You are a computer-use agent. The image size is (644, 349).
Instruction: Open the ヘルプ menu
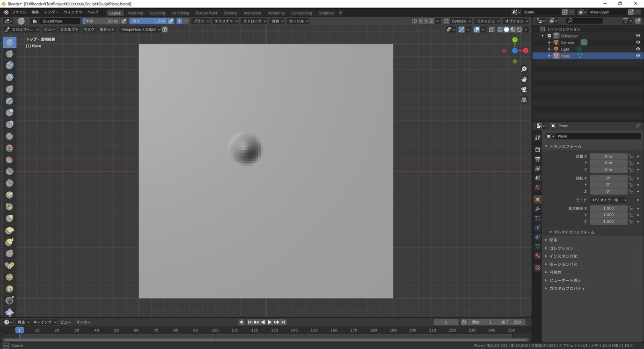[93, 12]
